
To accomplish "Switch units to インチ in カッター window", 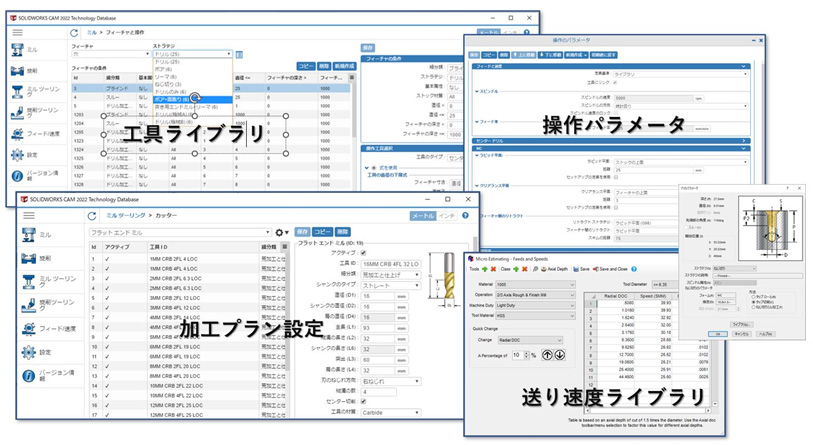I will pyautogui.click(x=446, y=216).
